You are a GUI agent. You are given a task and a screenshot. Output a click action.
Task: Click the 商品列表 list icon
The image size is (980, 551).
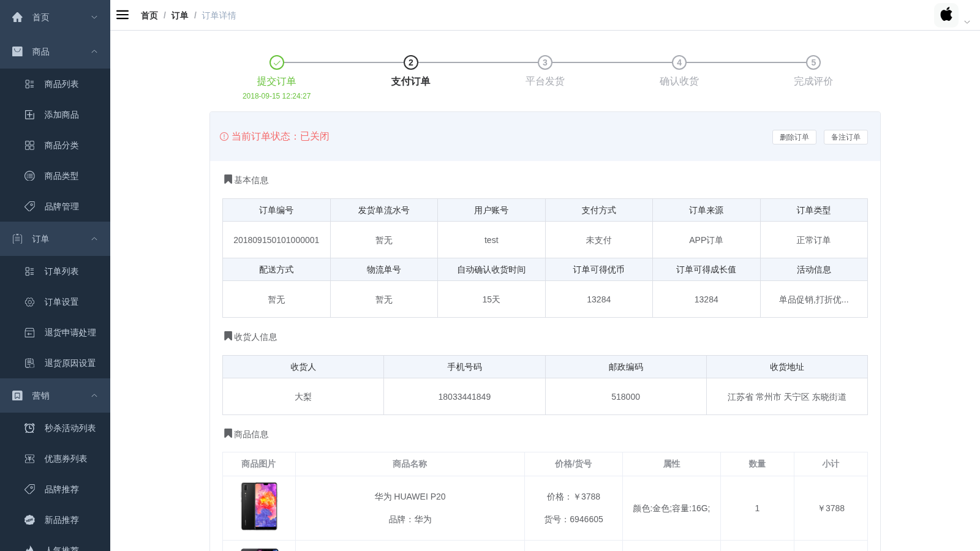pos(29,84)
